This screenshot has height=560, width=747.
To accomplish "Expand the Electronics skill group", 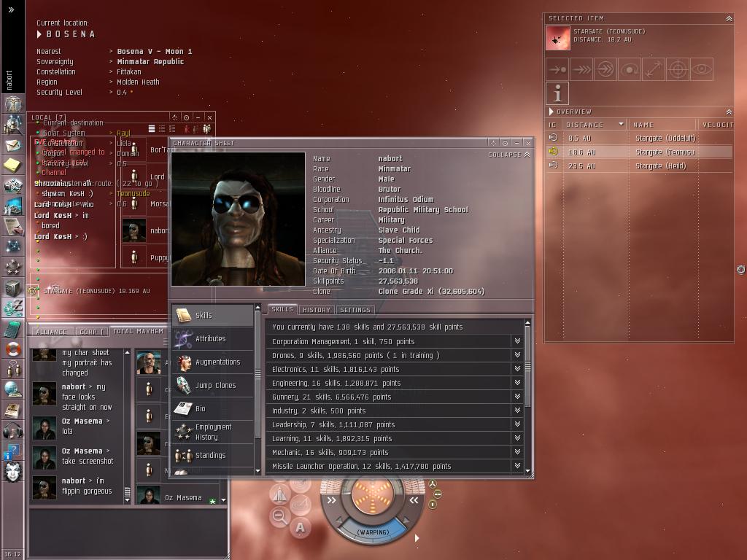I will tap(517, 368).
